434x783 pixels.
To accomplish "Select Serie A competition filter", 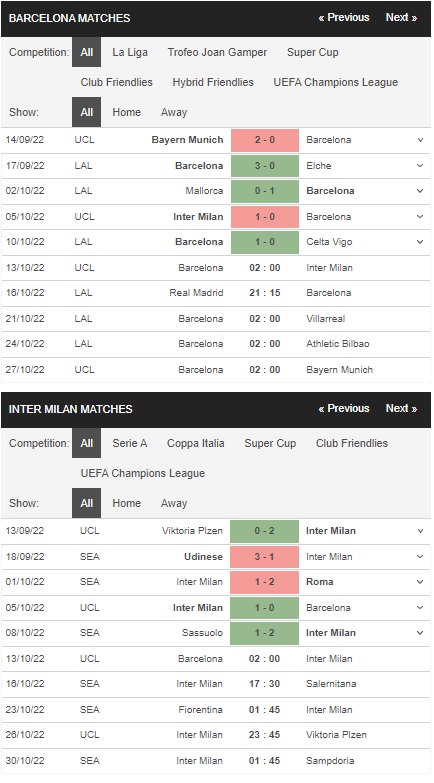I will click(130, 443).
